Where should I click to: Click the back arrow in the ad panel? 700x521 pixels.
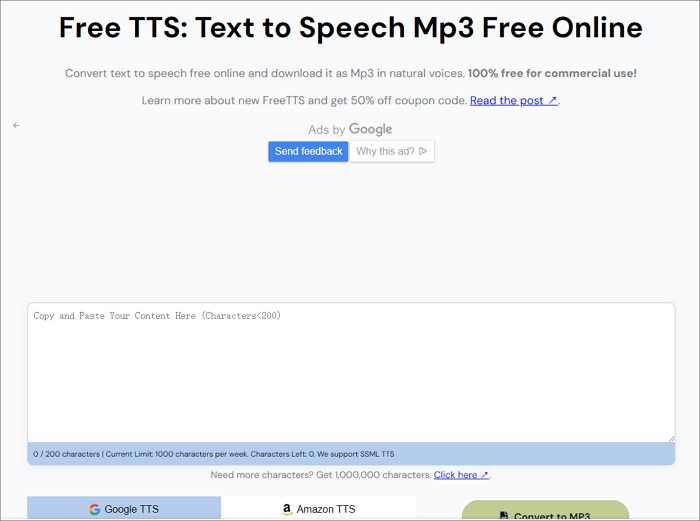[16, 125]
